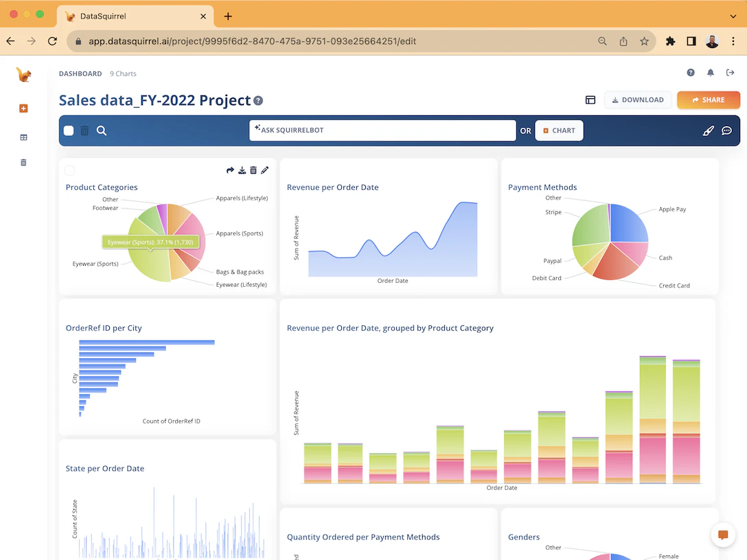Image resolution: width=747 pixels, height=560 pixels.
Task: Click the "Debit Card" pie label
Action: click(547, 278)
